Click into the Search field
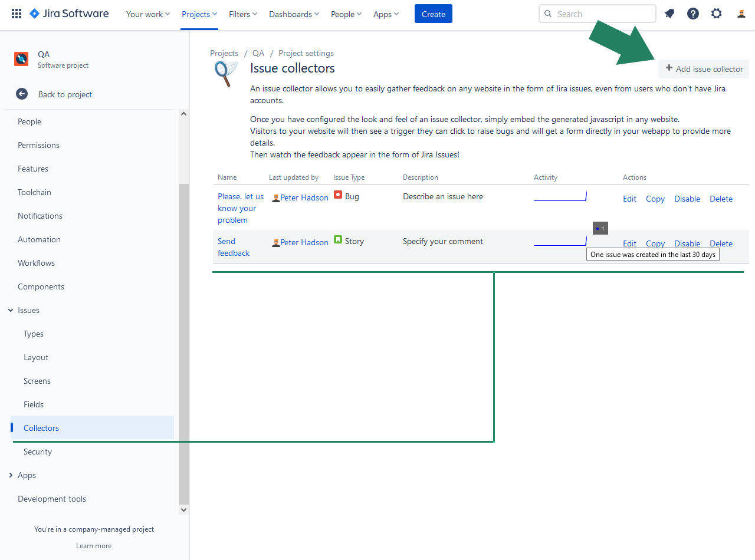755x560 pixels. point(602,14)
